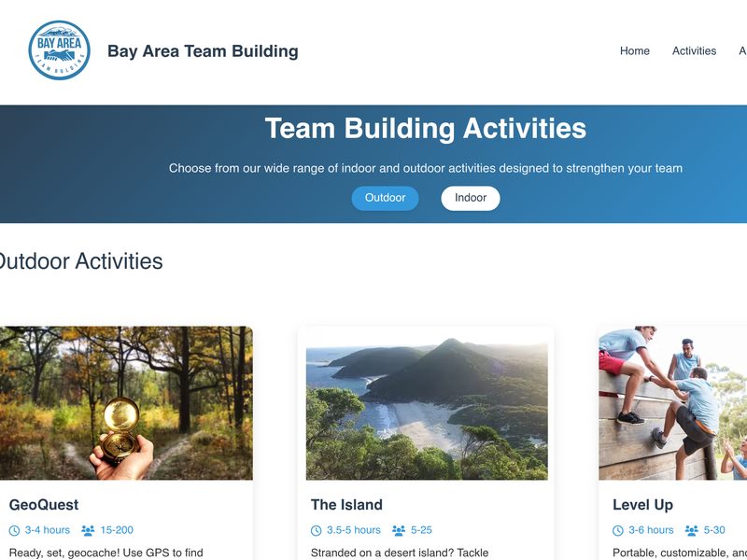Go to the Home nav link
The height and width of the screenshot is (560, 747).
[x=635, y=51]
